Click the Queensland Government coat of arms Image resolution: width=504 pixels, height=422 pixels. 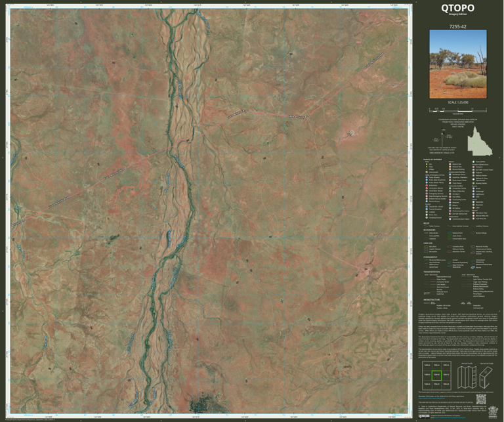492,412
